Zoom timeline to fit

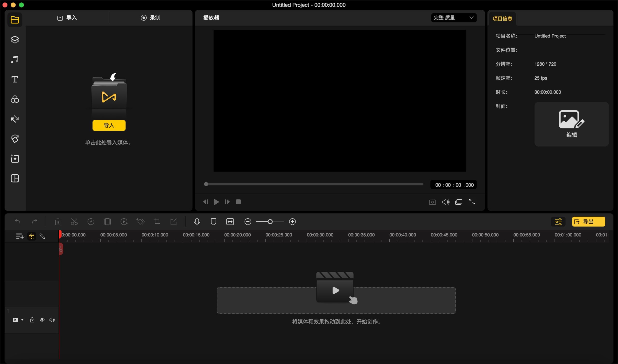[x=230, y=222]
